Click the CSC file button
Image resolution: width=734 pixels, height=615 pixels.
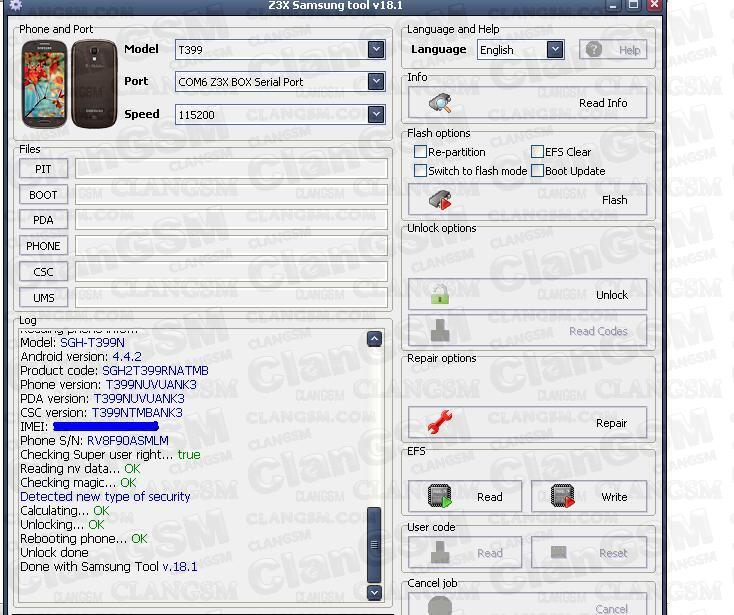[x=44, y=272]
